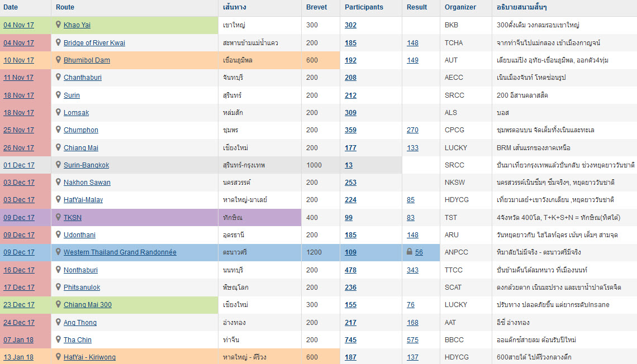Open result 149 for Bhumibol Dam
The image size is (637, 364).
pyautogui.click(x=412, y=60)
